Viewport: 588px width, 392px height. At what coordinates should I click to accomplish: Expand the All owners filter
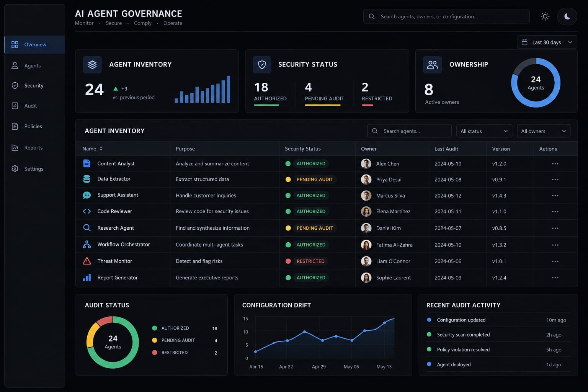(543, 131)
